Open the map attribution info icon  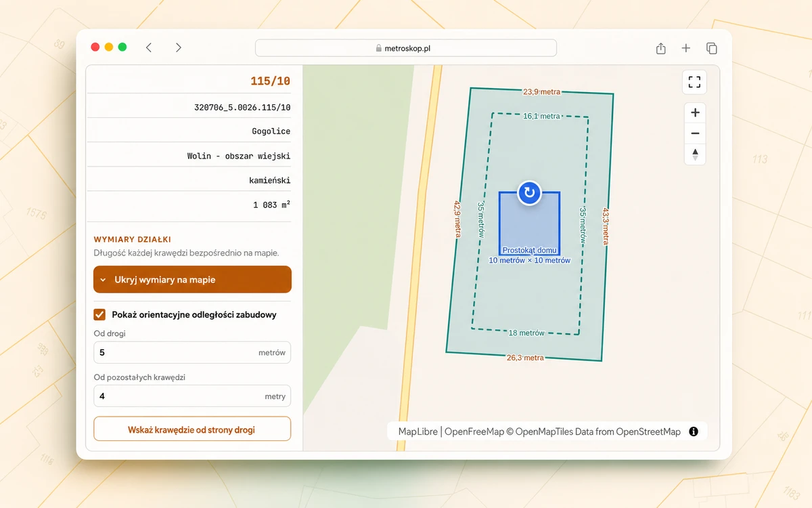694,431
